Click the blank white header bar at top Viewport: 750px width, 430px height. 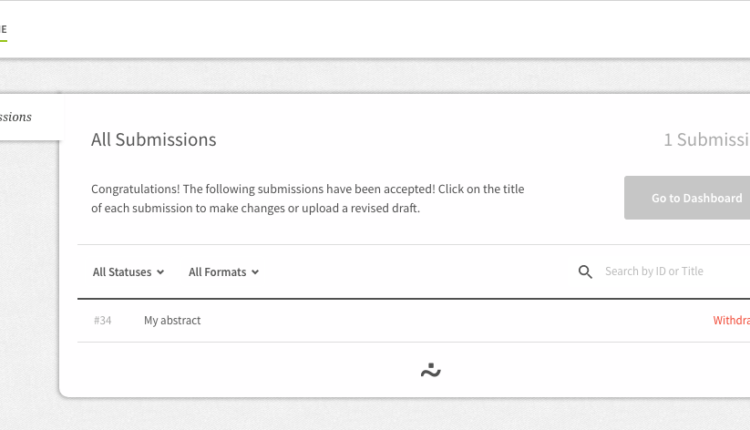tap(375, 29)
